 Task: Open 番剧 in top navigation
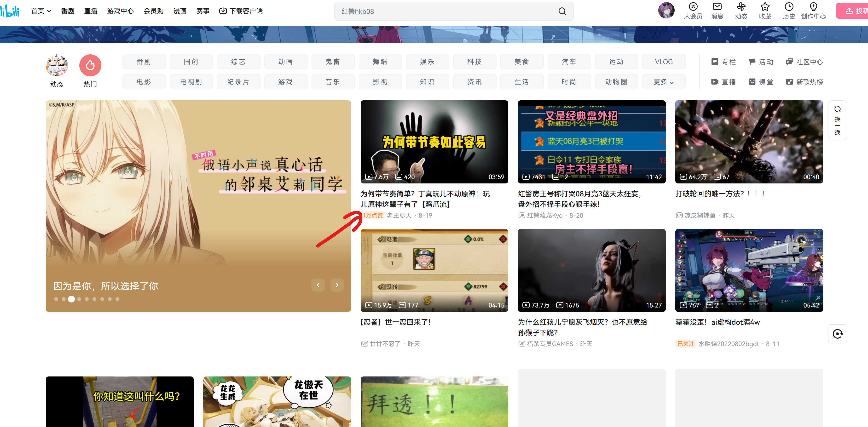click(x=67, y=11)
